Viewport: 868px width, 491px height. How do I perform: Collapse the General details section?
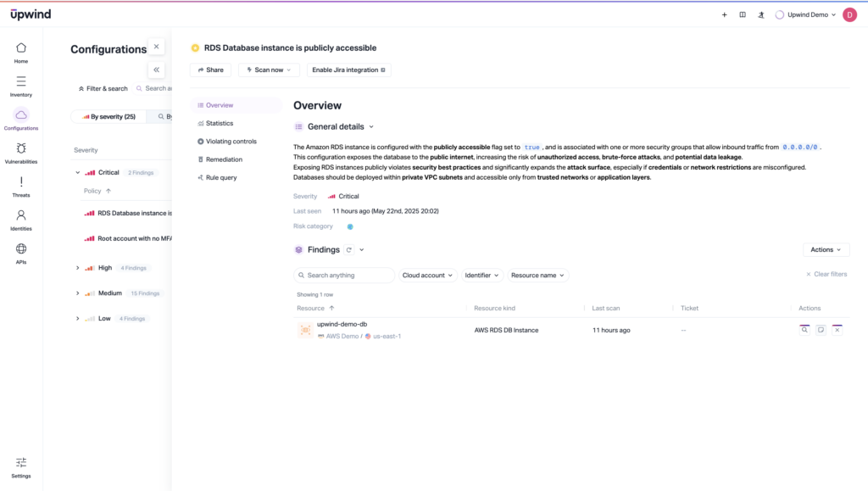pos(371,126)
